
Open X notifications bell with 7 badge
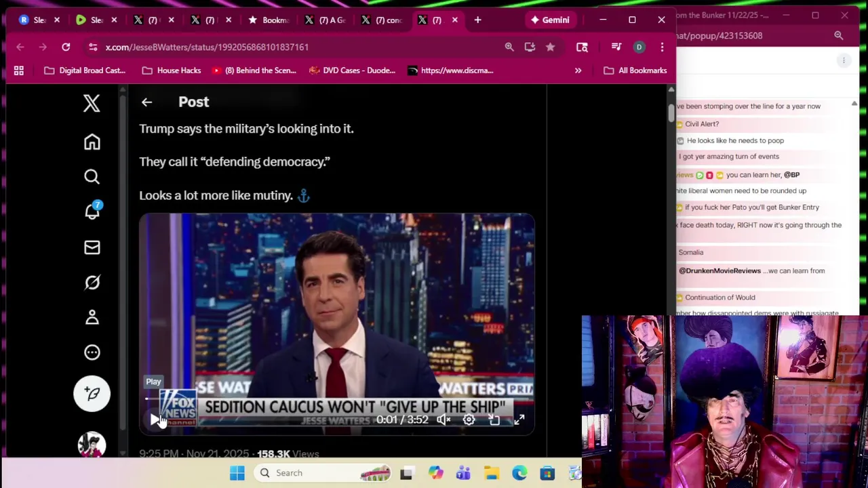[x=92, y=211]
